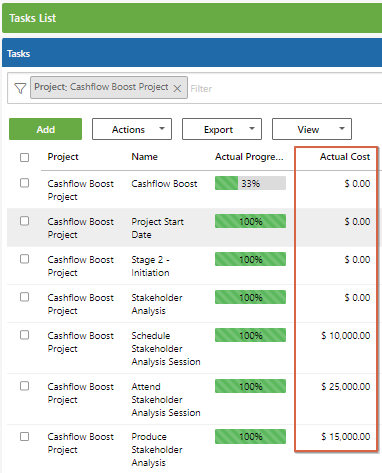The height and width of the screenshot is (473, 382).
Task: Select the Stakeholder Analysis row checkbox
Action: (x=24, y=297)
